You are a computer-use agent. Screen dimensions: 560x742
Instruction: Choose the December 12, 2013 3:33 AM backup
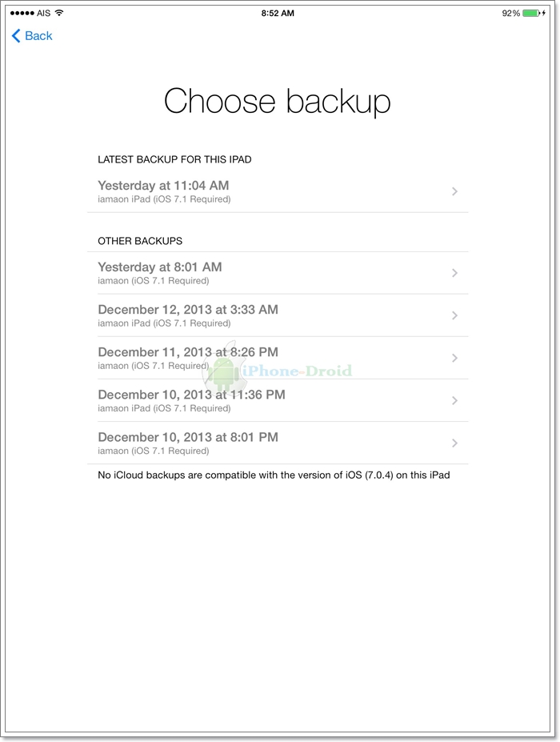(188, 315)
